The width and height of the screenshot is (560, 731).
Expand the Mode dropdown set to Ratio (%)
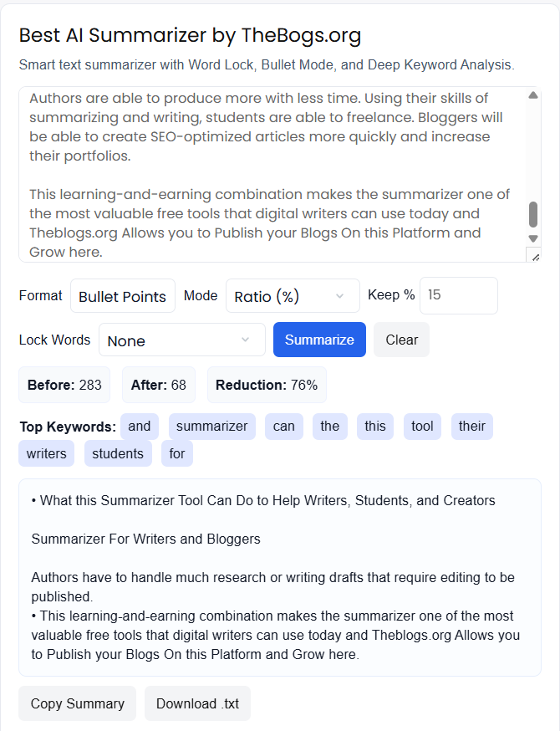(293, 296)
